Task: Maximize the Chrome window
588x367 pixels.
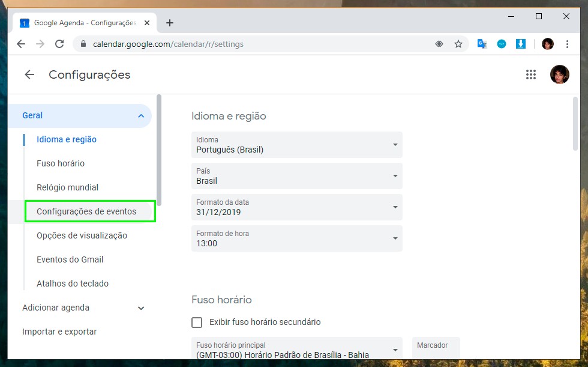Action: coord(539,16)
